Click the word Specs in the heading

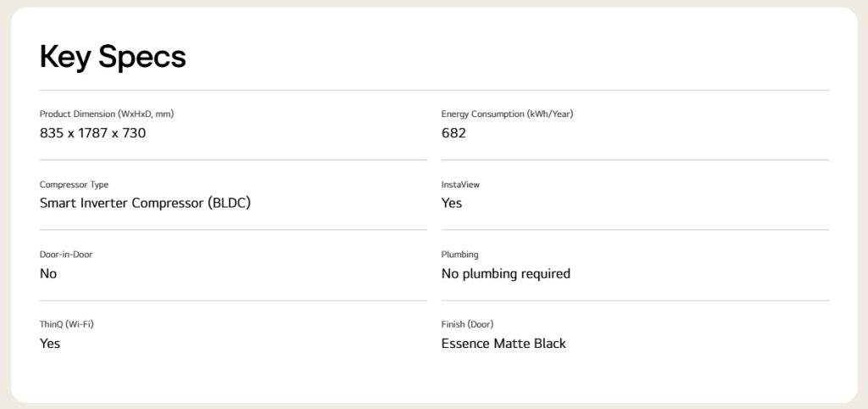click(x=142, y=57)
